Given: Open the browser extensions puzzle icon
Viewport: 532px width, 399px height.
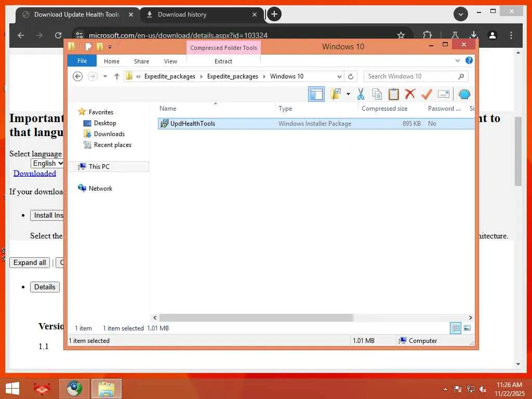Looking at the screenshot, I should (427, 35).
